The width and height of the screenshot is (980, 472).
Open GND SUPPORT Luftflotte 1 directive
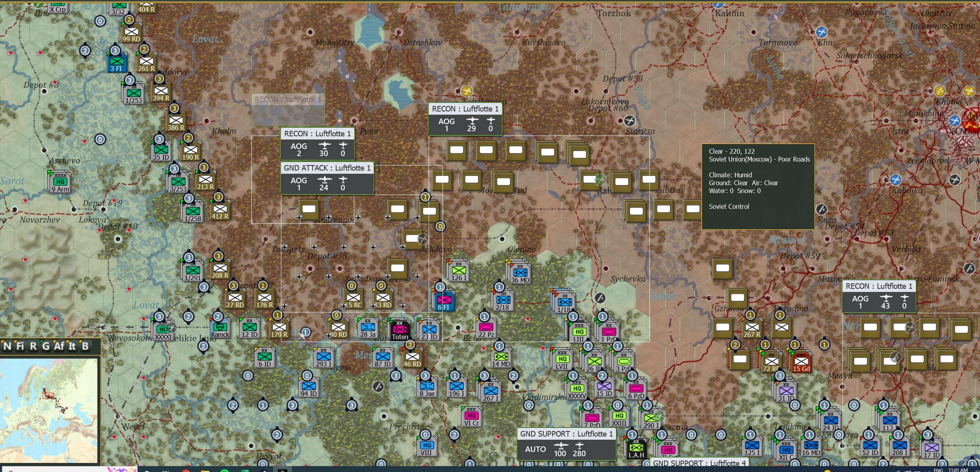pos(566,444)
